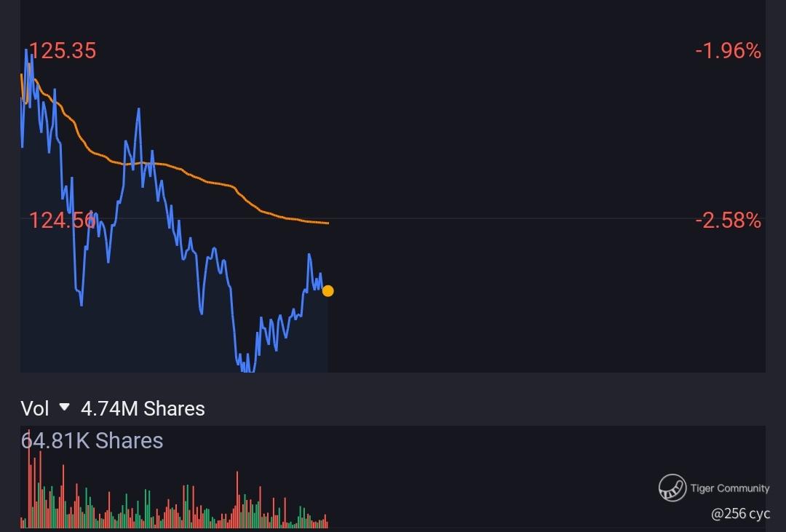Click the tall red volume spike mid-session
Screen dimensions: 786x532
tap(237, 499)
